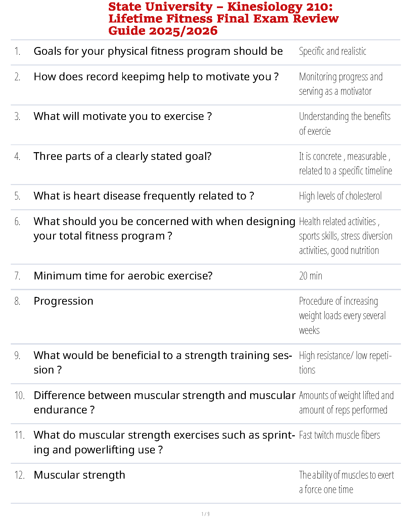The image size is (411, 532).
Task: Select question 5 about heart disease
Action: [144, 196]
